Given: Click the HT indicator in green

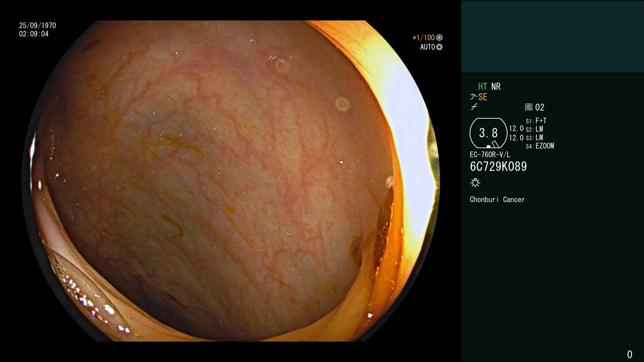Looking at the screenshot, I should point(483,86).
